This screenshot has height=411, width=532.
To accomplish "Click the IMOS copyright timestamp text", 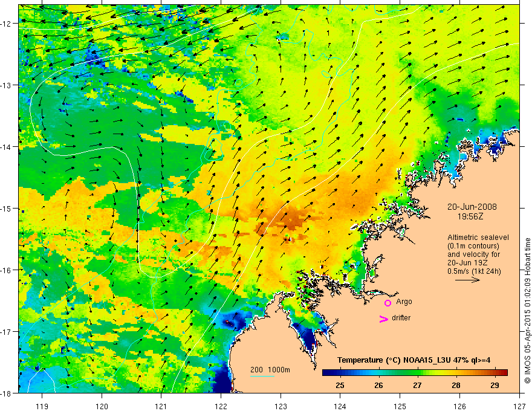I will 528,311.
